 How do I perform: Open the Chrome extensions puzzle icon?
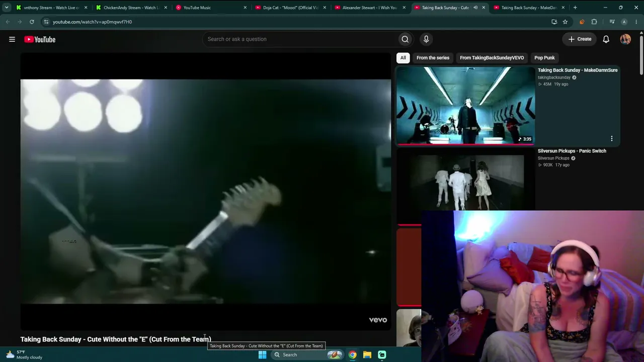[x=594, y=22]
